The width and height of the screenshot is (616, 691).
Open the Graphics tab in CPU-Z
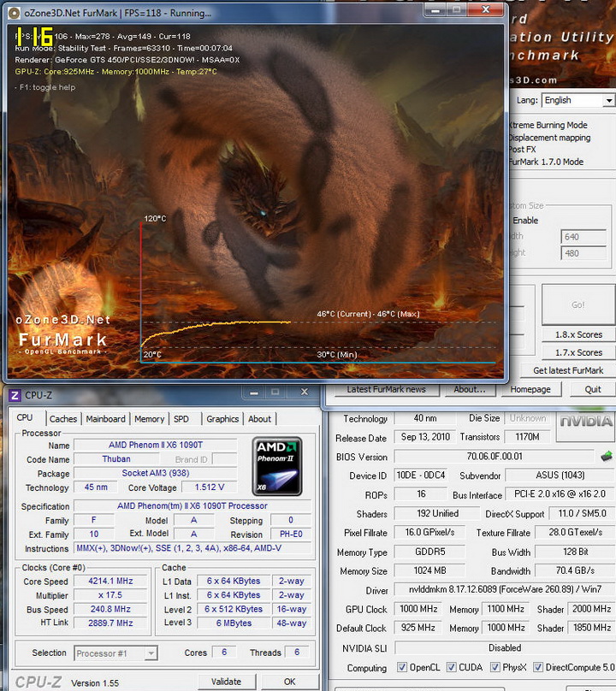[x=222, y=419]
